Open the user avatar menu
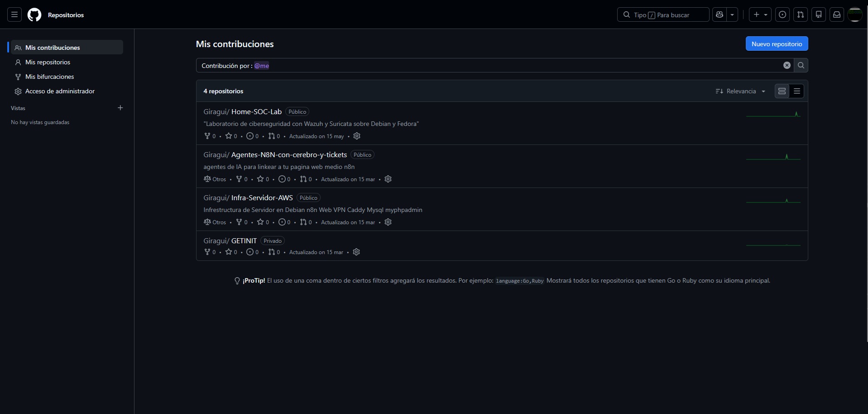The width and height of the screenshot is (868, 414). pyautogui.click(x=855, y=14)
